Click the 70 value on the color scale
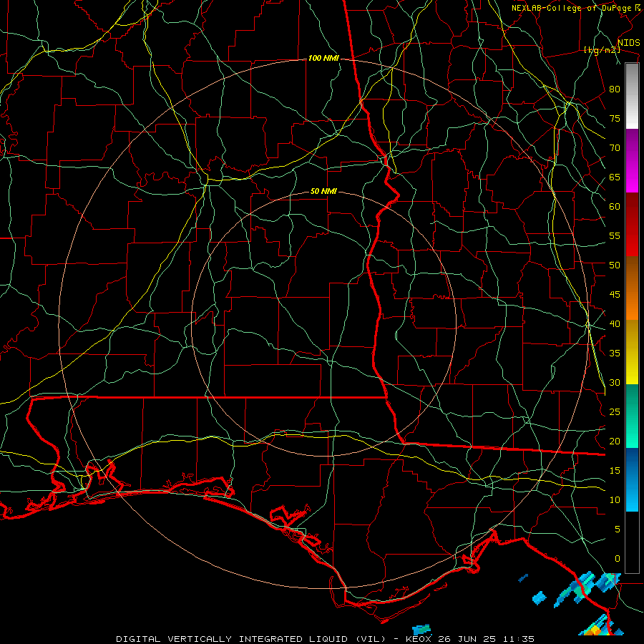The height and width of the screenshot is (644, 644). (x=615, y=148)
